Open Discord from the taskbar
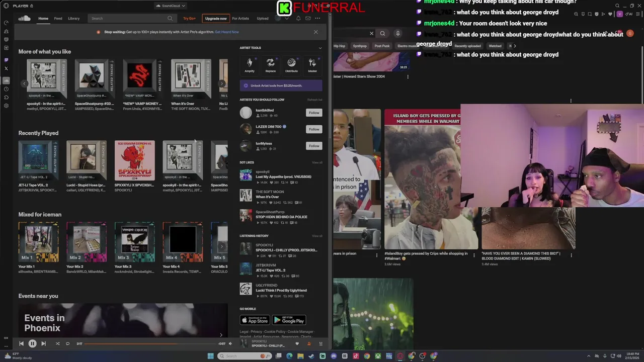This screenshot has height=362, width=644. tap(334, 356)
